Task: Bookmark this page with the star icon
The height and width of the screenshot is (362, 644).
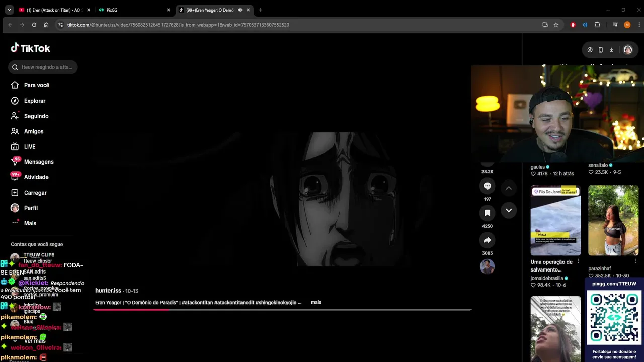Action: pos(556,25)
